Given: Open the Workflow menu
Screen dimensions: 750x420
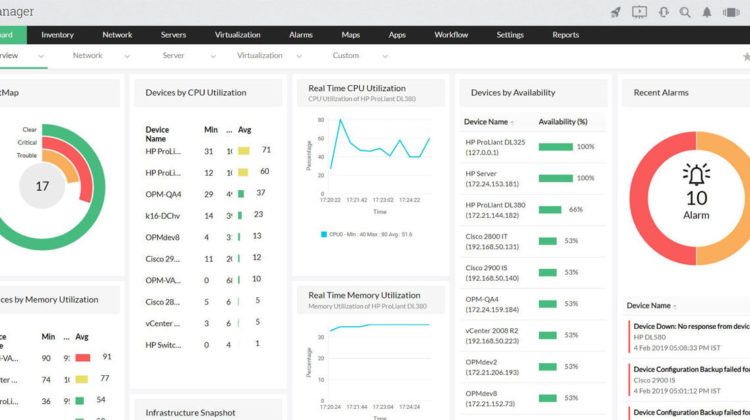Looking at the screenshot, I should coord(451,35).
